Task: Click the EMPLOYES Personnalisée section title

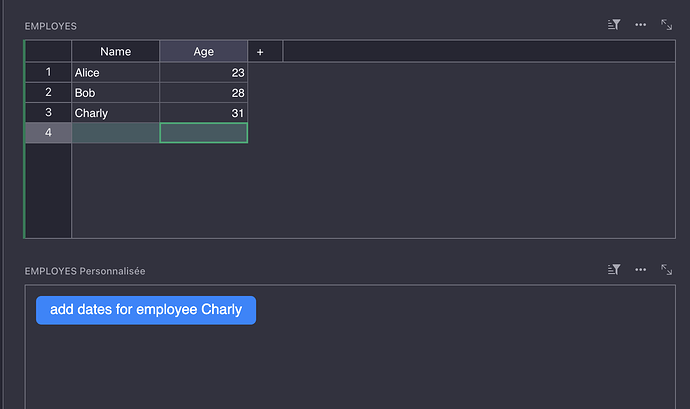Action: click(x=85, y=271)
